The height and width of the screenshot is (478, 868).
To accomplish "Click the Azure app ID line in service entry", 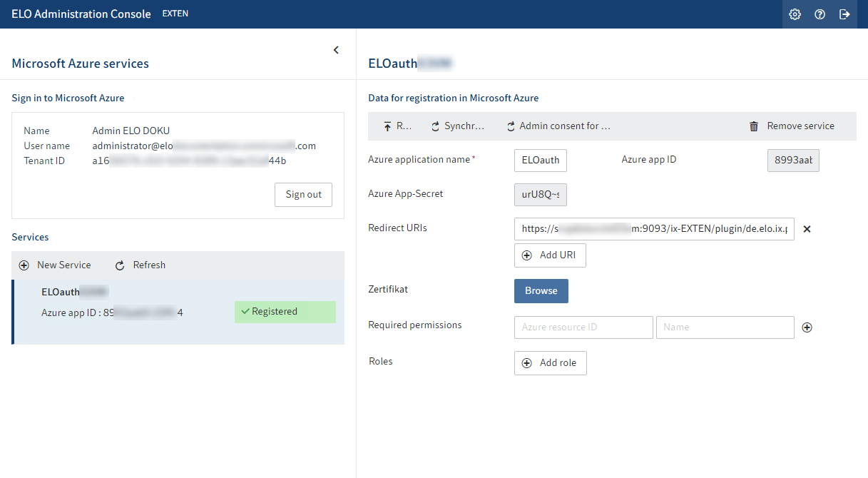I will [112, 312].
